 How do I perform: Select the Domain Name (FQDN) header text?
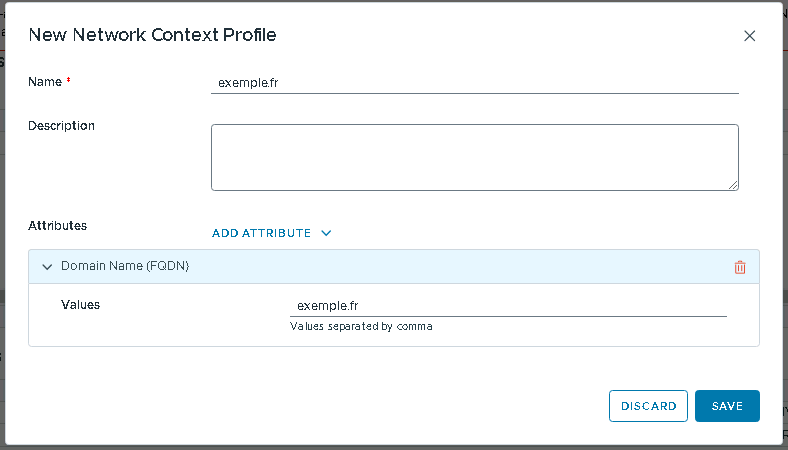pyautogui.click(x=125, y=267)
